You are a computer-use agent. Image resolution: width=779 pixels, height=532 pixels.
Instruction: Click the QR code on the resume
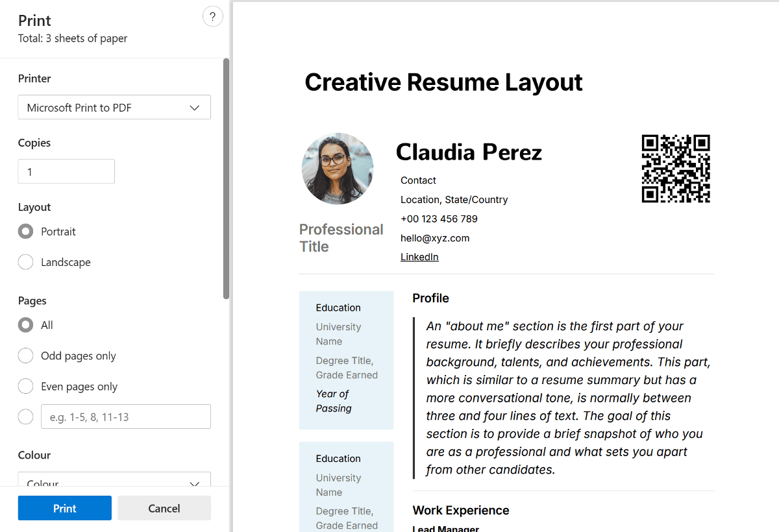pos(675,169)
